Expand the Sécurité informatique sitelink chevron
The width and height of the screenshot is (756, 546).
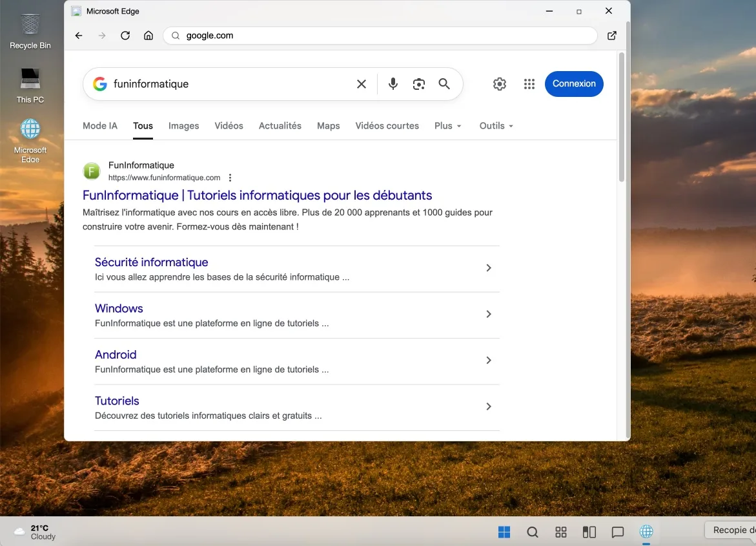coord(489,268)
